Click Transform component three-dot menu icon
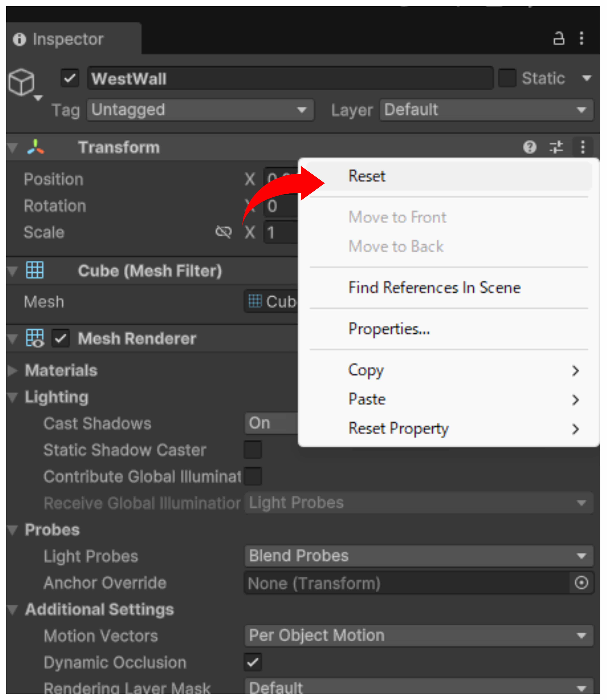The image size is (607, 700). click(x=583, y=147)
